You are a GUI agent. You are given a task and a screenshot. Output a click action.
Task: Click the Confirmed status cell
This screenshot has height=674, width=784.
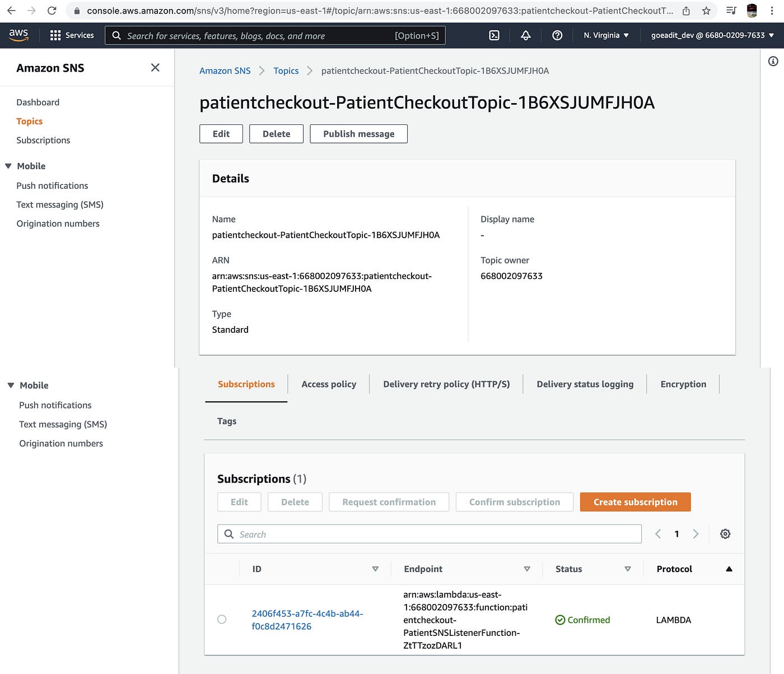click(582, 620)
